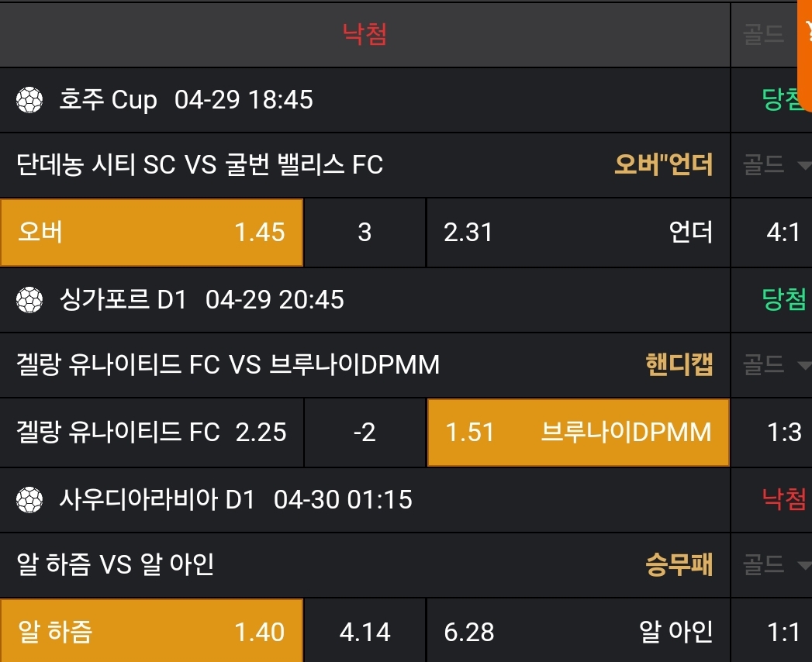Image resolution: width=812 pixels, height=662 pixels.
Task: Click the 핸디캡 bet type label
Action: pos(679,364)
